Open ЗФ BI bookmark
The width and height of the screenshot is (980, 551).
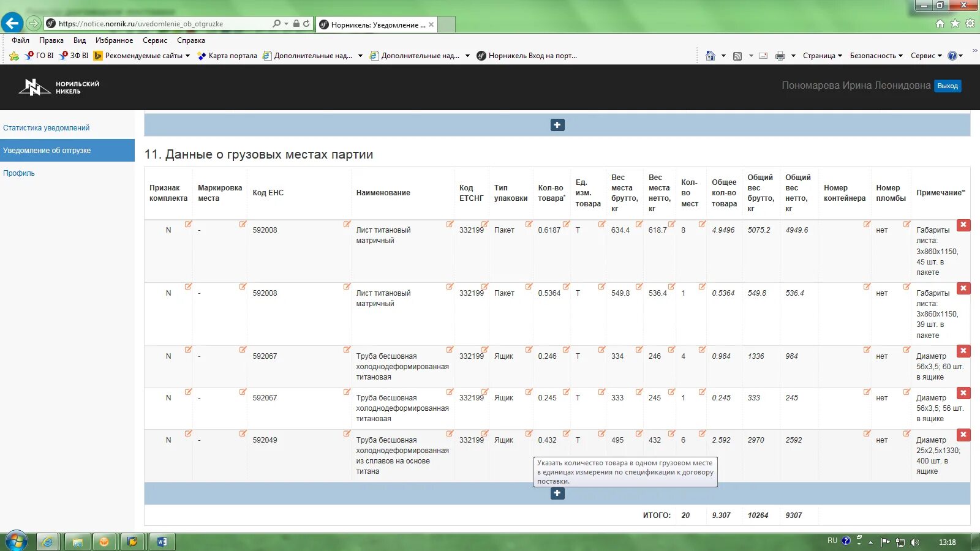(x=73, y=56)
